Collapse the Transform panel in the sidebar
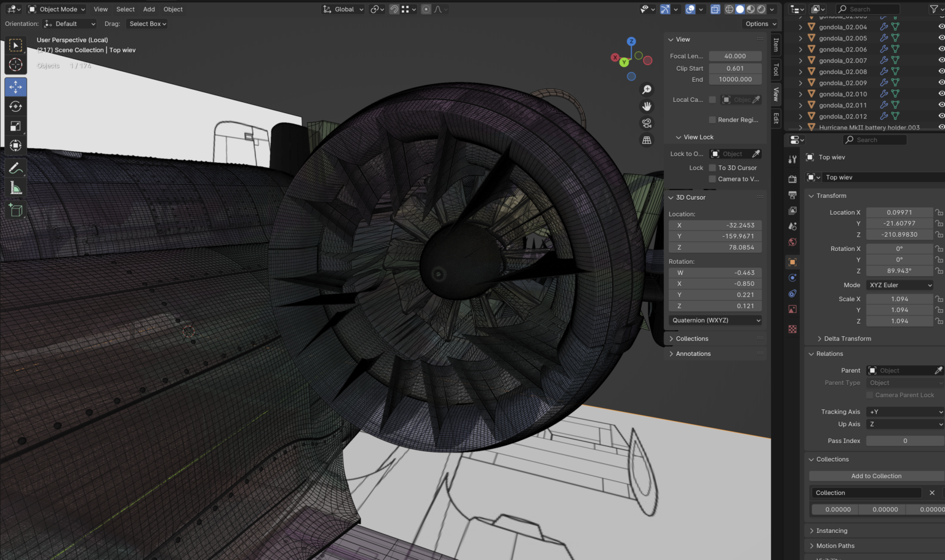The width and height of the screenshot is (945, 560). tap(829, 195)
